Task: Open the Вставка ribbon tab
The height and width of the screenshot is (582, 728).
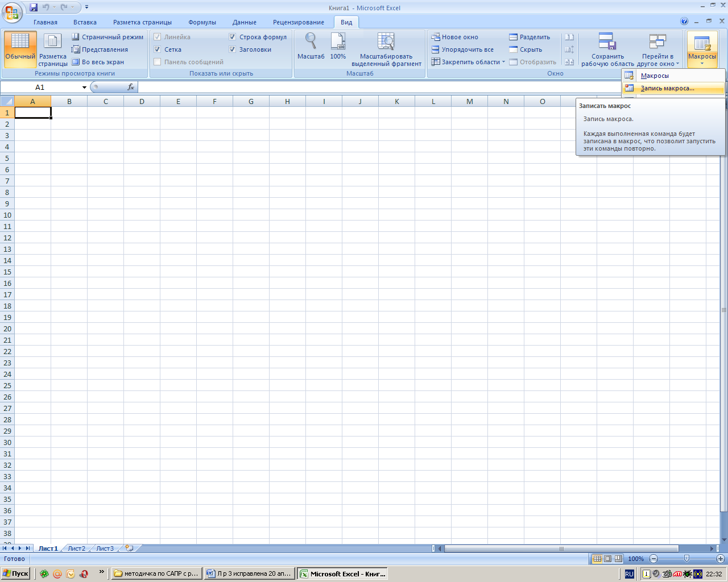Action: point(85,22)
